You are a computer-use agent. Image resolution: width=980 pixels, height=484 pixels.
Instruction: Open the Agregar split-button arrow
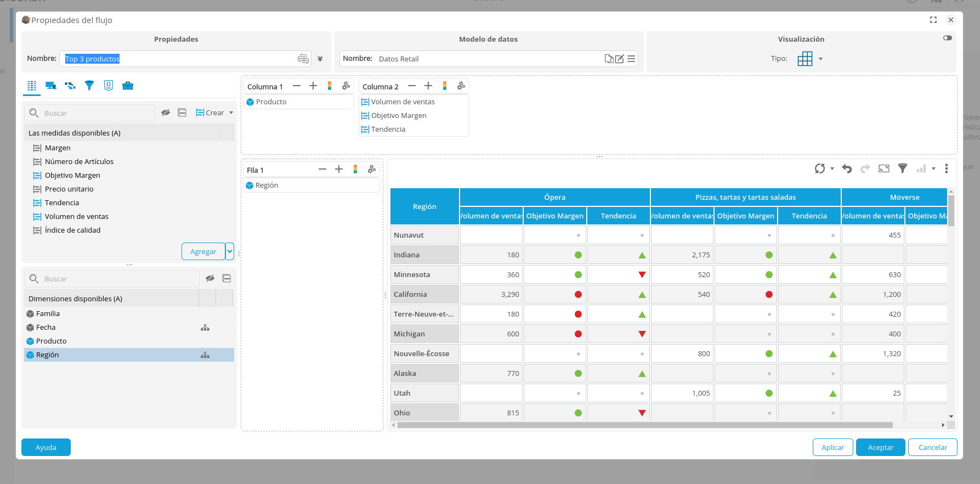pos(230,251)
